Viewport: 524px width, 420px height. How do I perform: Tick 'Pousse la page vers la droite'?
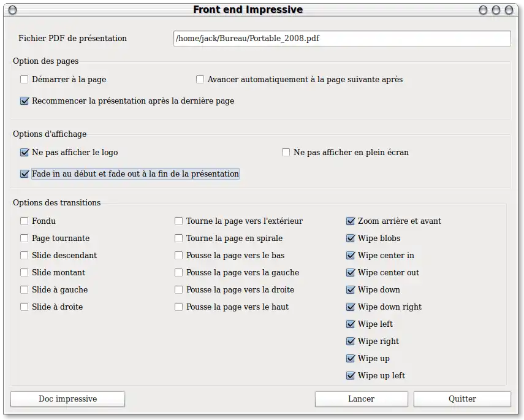(x=178, y=289)
